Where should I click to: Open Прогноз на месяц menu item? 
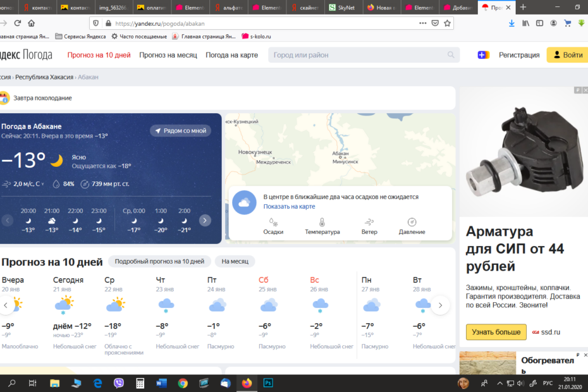pos(168,55)
